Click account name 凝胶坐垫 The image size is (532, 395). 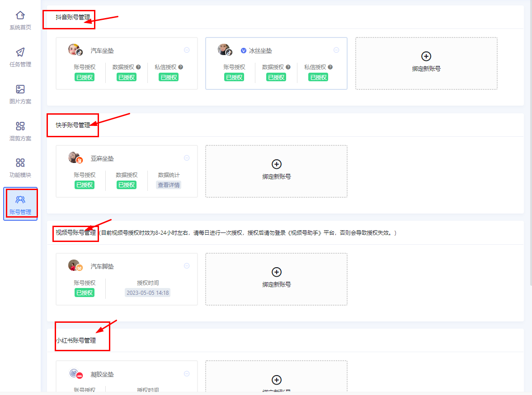click(102, 374)
